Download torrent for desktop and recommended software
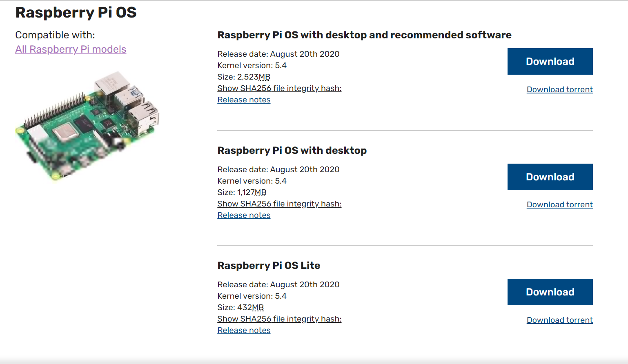Image resolution: width=628 pixels, height=364 pixels. 559,89
